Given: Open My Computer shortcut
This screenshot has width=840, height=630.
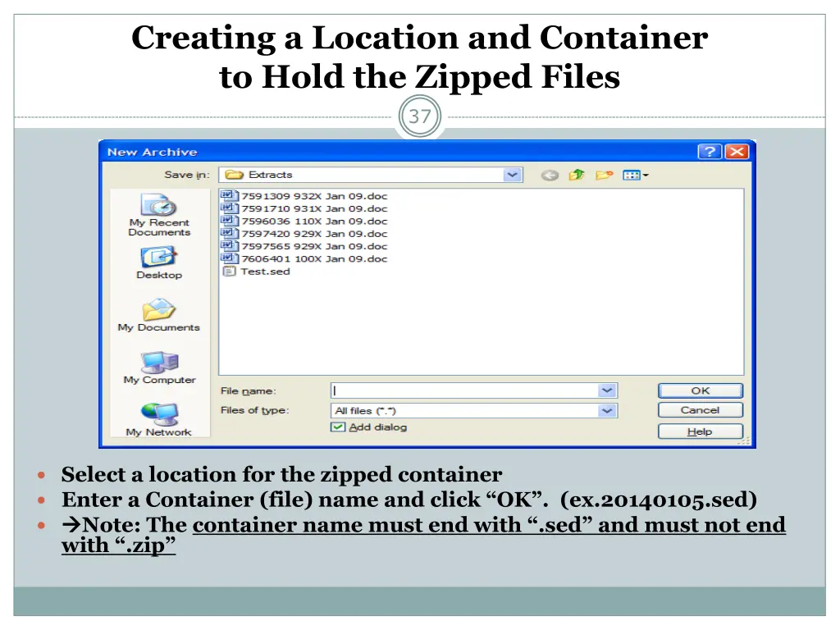Looking at the screenshot, I should (x=159, y=368).
